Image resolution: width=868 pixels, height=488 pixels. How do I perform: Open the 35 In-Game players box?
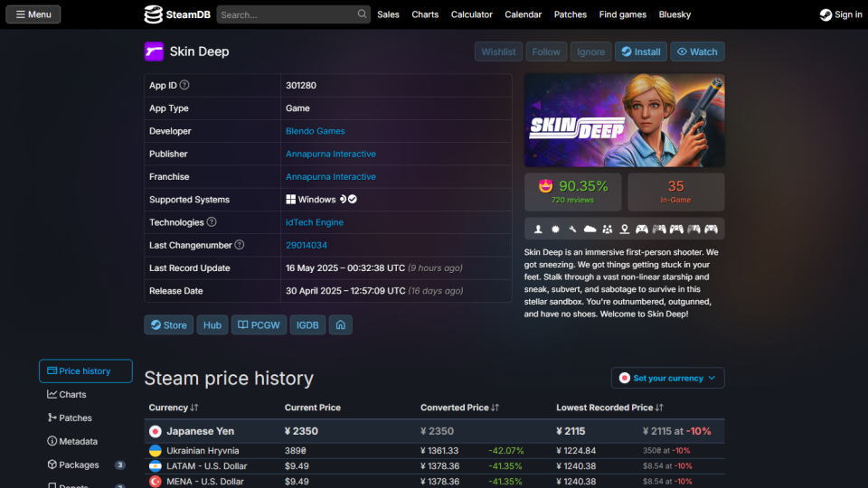click(676, 192)
